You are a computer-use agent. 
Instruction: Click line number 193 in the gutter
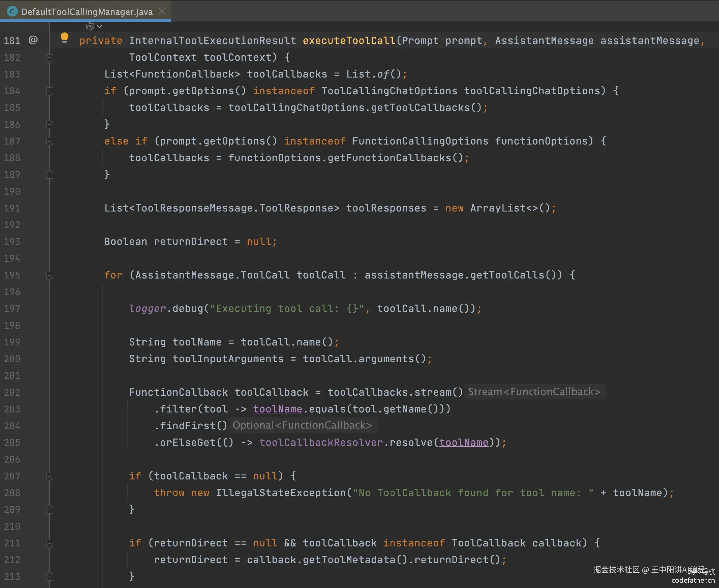[12, 242]
